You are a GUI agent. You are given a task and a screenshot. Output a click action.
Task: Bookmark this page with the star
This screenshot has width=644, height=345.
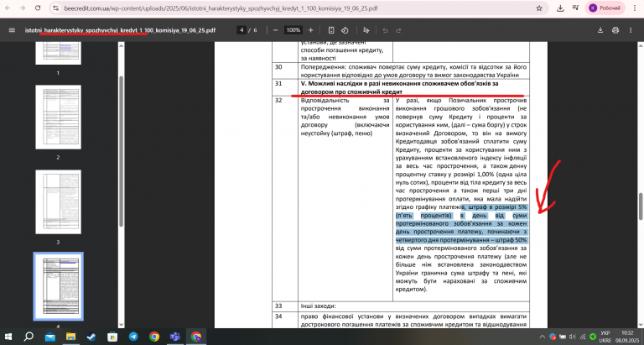coord(539,8)
